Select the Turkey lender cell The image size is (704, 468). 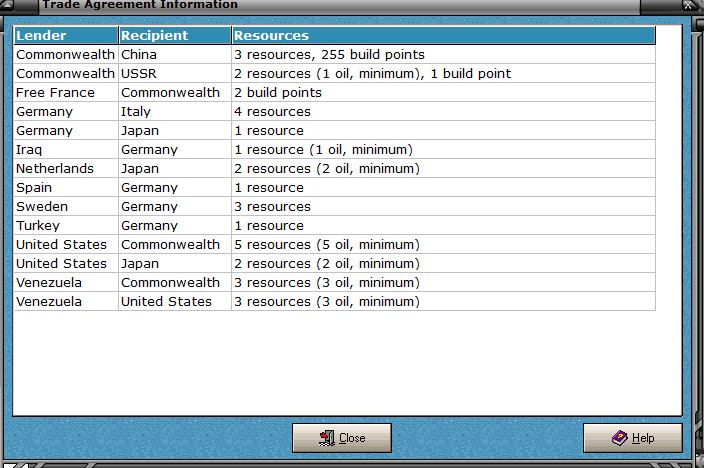tap(66, 225)
